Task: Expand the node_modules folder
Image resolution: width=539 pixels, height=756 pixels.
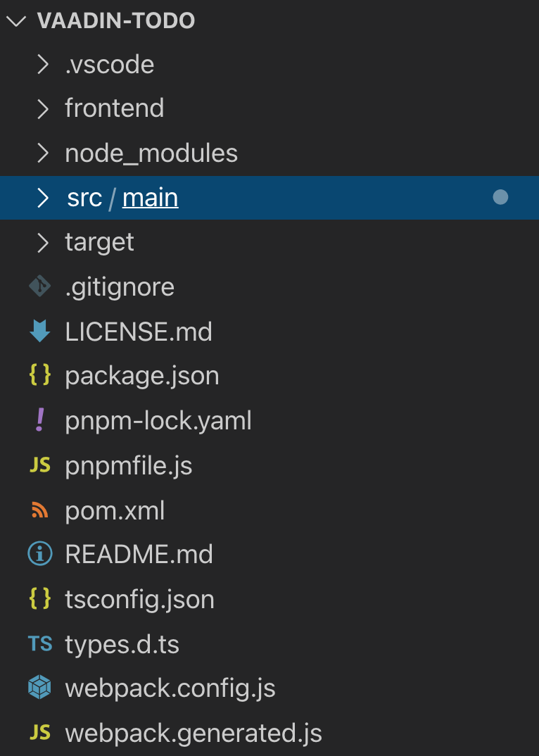Action: click(42, 153)
